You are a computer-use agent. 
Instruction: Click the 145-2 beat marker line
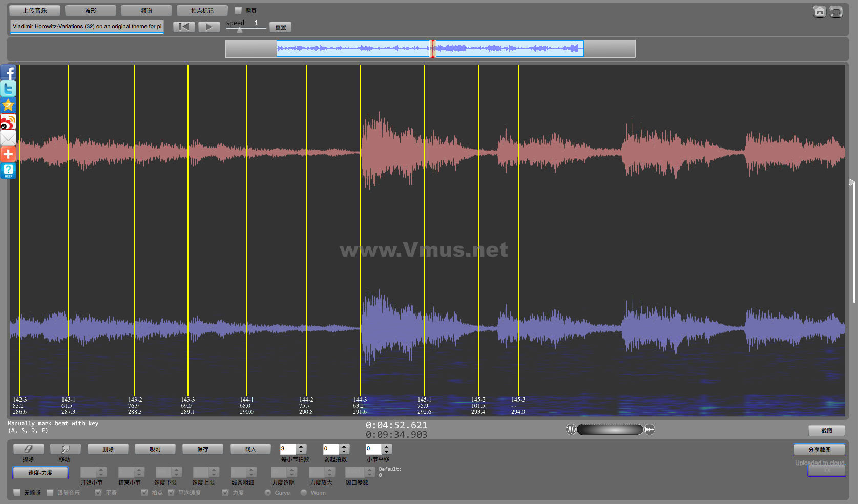(x=478, y=230)
